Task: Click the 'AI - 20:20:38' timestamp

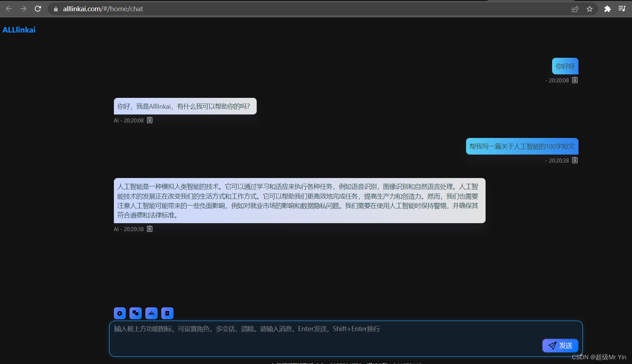Action: (x=129, y=229)
